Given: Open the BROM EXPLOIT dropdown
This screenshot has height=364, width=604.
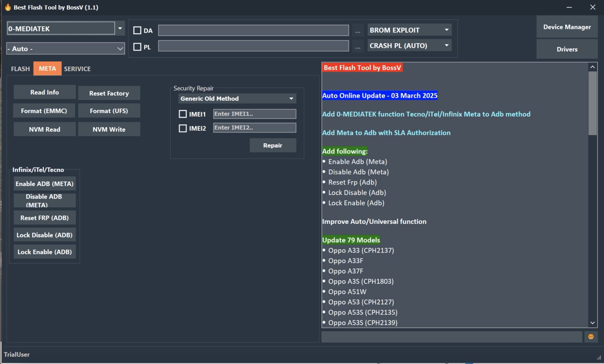Looking at the screenshot, I should click(x=409, y=30).
